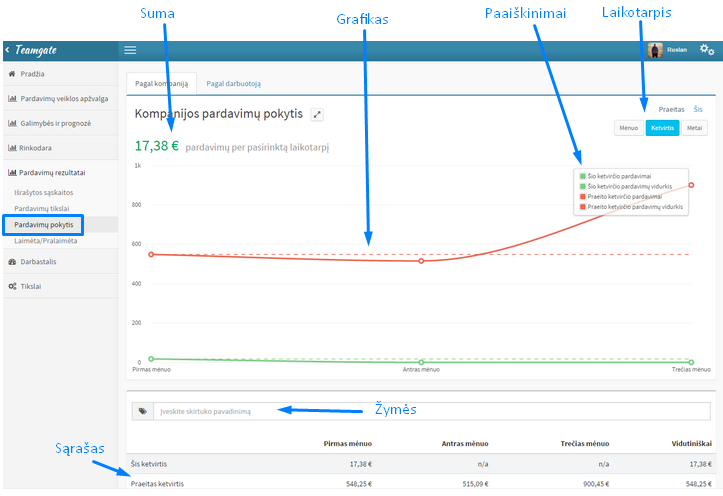The image size is (723, 496).
Task: Click red data point at Trečias mėnuo
Action: [x=691, y=185]
